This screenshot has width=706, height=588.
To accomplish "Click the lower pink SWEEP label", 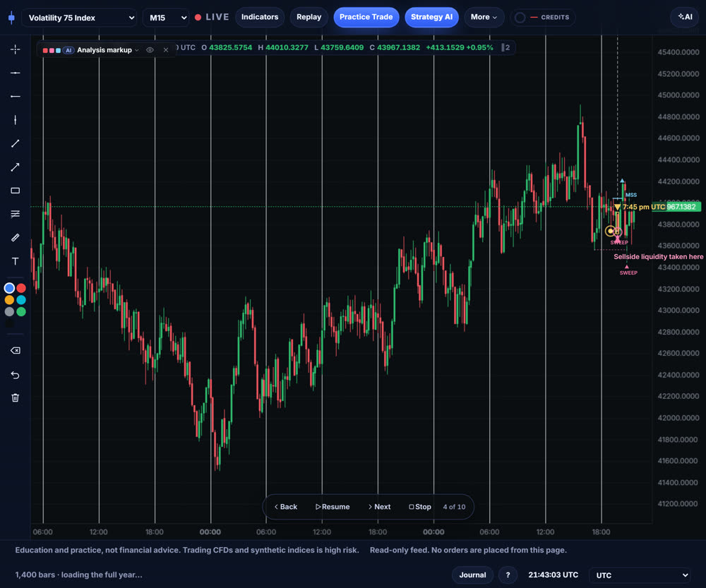I will 628,272.
